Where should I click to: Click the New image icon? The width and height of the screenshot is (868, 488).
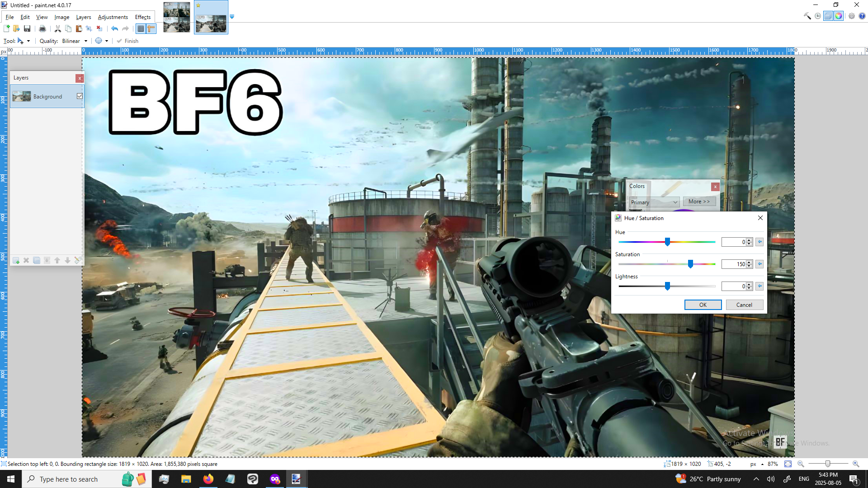7,28
